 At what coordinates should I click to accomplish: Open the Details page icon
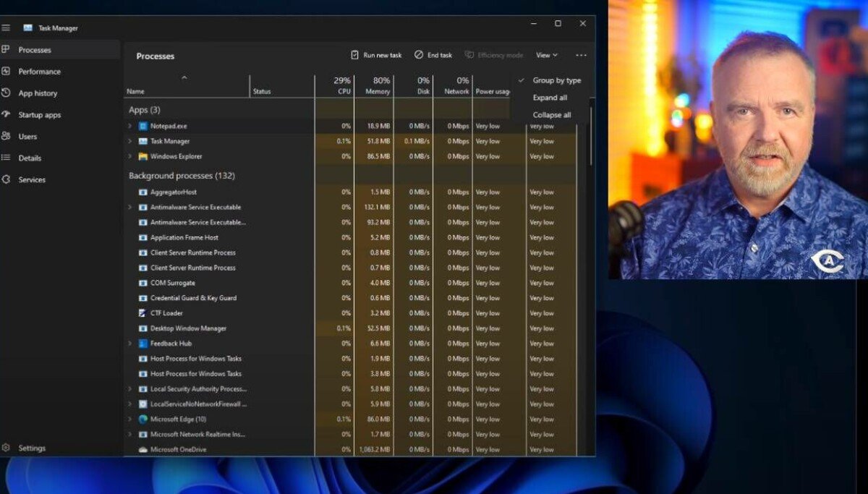coord(6,158)
